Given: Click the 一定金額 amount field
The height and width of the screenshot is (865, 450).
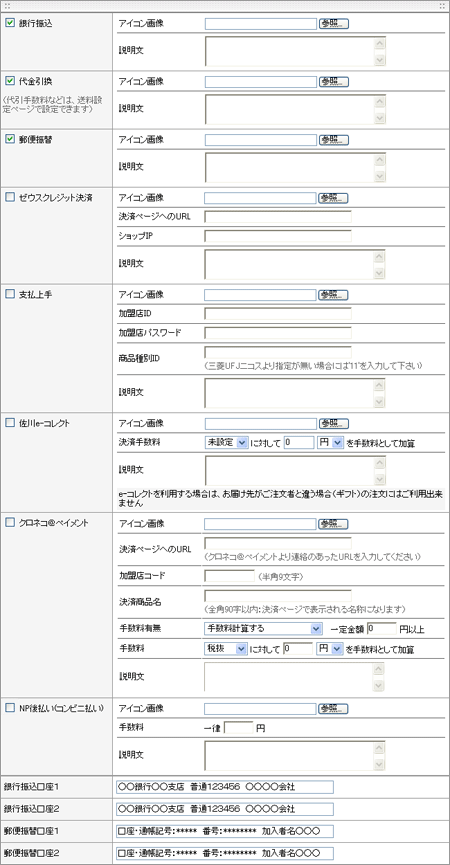Looking at the screenshot, I should click(x=382, y=628).
